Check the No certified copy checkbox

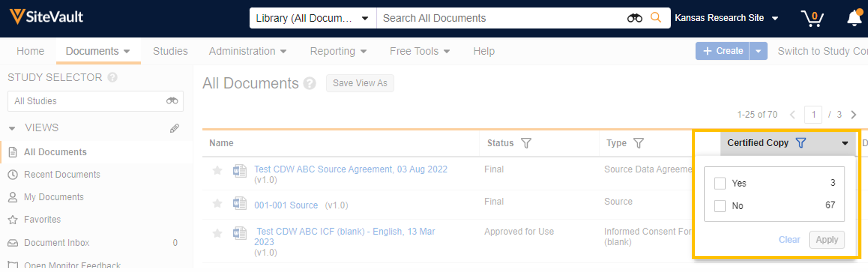pyautogui.click(x=719, y=206)
